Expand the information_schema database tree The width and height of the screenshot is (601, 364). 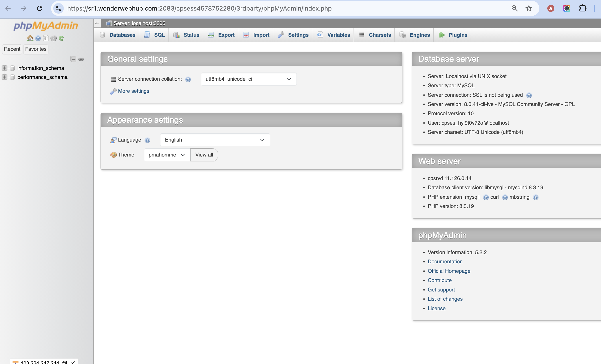click(x=4, y=68)
